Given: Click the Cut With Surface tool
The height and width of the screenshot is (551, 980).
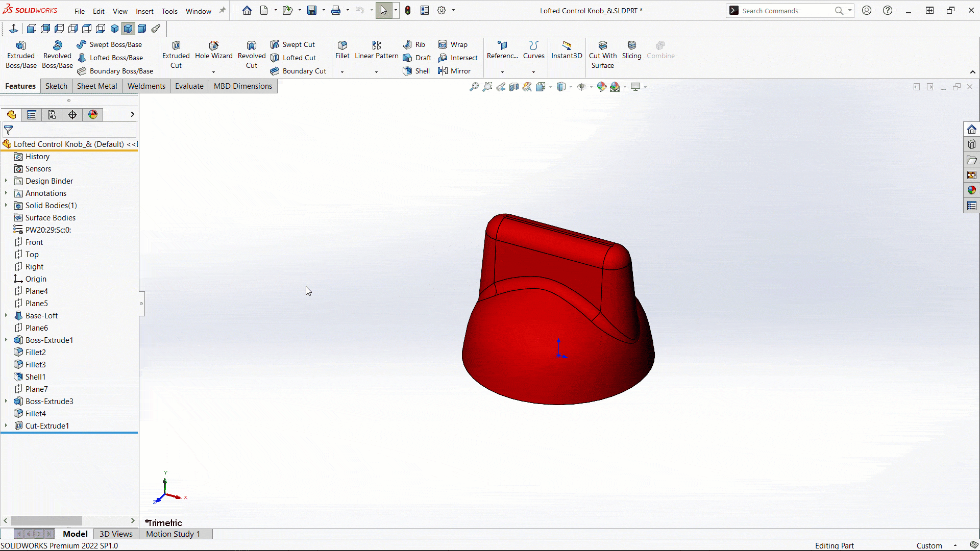Looking at the screenshot, I should coord(603,55).
